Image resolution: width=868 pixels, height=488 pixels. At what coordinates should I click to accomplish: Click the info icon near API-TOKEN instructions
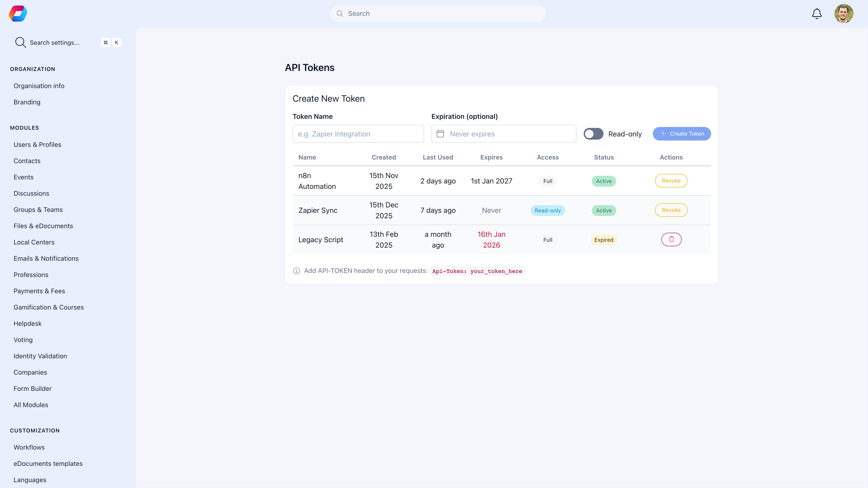pyautogui.click(x=296, y=271)
